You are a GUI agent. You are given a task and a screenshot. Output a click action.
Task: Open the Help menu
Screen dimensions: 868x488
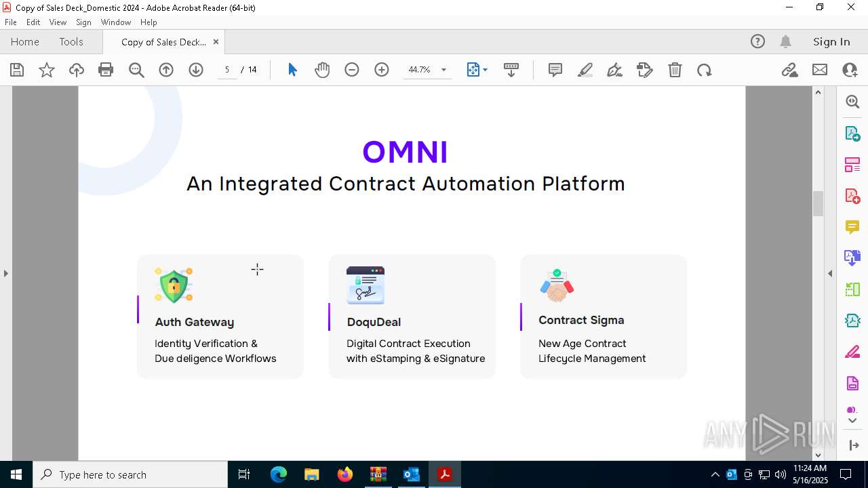[149, 22]
